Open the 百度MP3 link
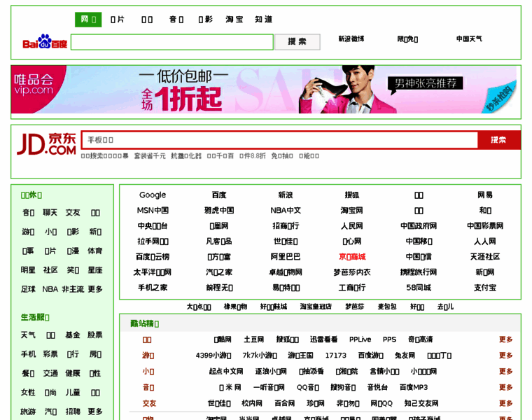 tap(414, 387)
